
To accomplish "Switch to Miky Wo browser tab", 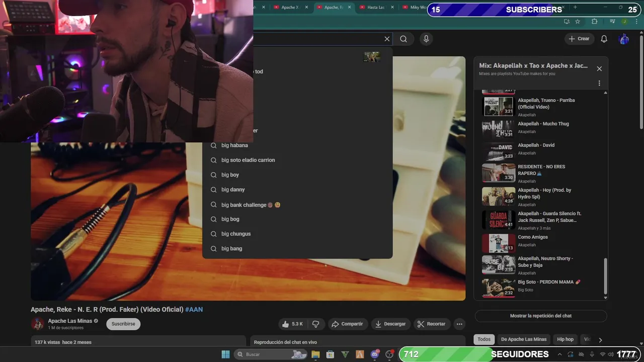I will [x=414, y=7].
